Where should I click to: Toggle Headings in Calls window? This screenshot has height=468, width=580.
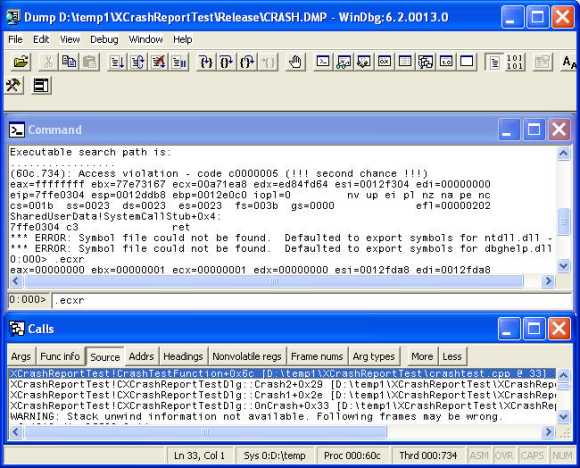[183, 356]
